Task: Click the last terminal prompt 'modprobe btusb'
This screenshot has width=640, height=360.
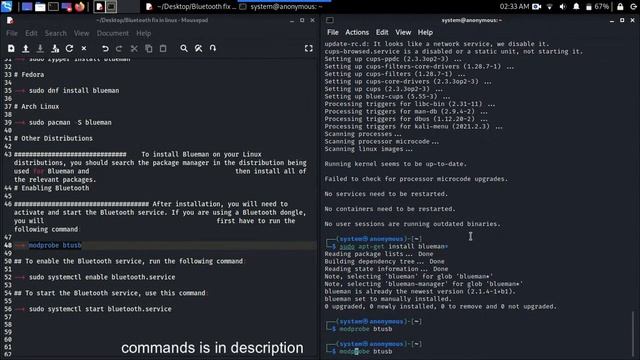Action: tap(366, 351)
